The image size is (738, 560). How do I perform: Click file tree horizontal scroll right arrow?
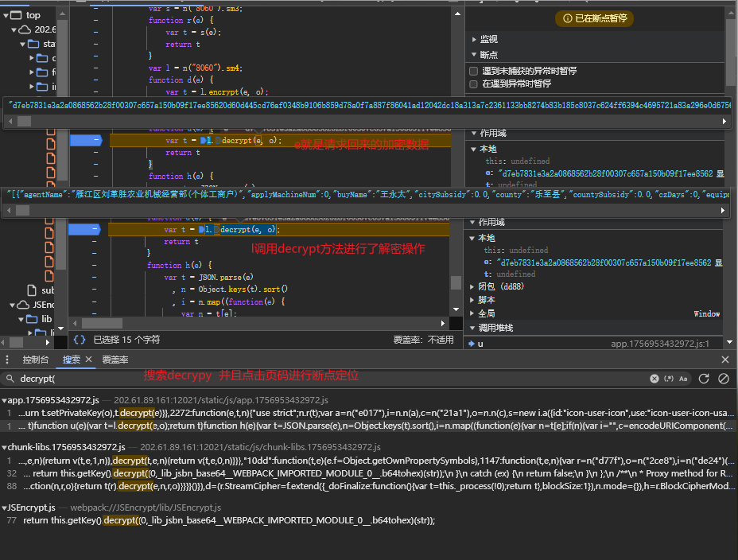pos(48,342)
